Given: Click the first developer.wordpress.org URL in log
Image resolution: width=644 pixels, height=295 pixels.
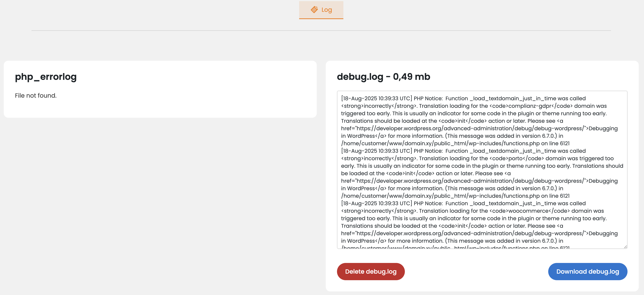Looking at the screenshot, I should click(470, 129).
